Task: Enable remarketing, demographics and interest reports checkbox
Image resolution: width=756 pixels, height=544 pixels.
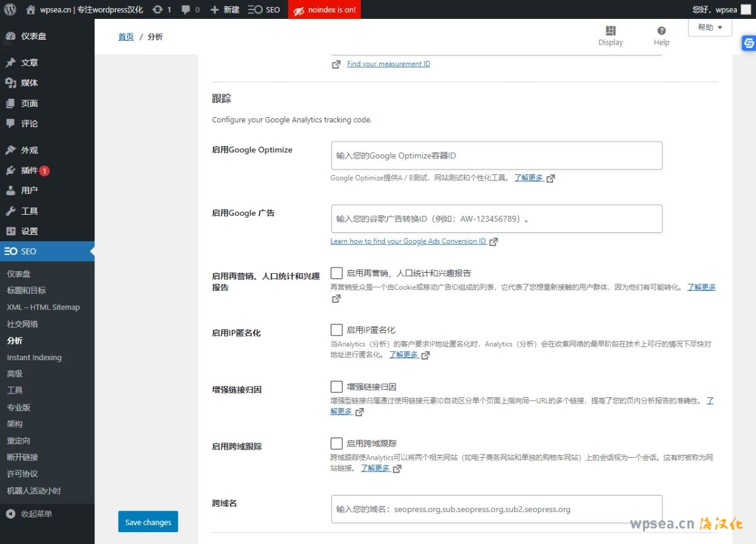Action: [x=337, y=273]
